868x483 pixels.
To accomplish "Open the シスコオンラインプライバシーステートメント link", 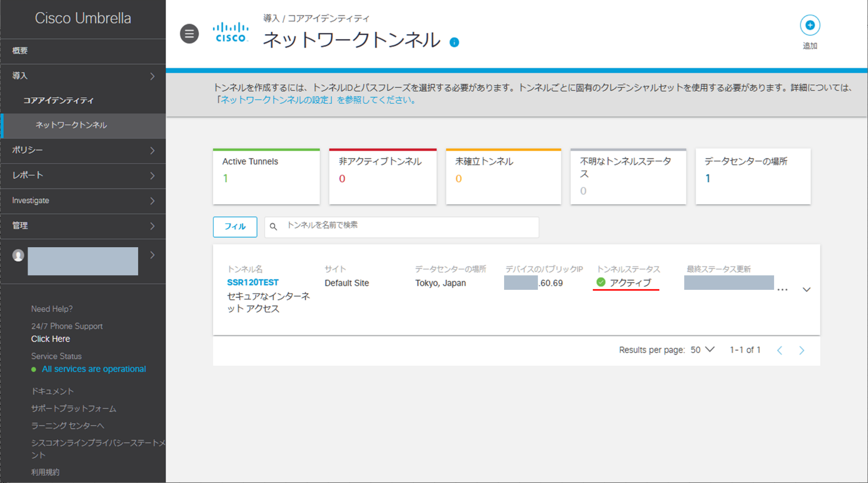I will tap(98, 449).
